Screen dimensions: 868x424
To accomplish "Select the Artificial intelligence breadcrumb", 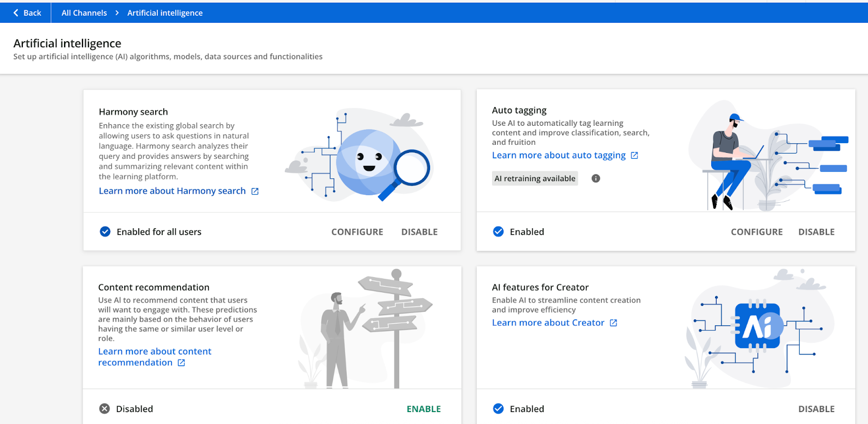I will [x=165, y=13].
